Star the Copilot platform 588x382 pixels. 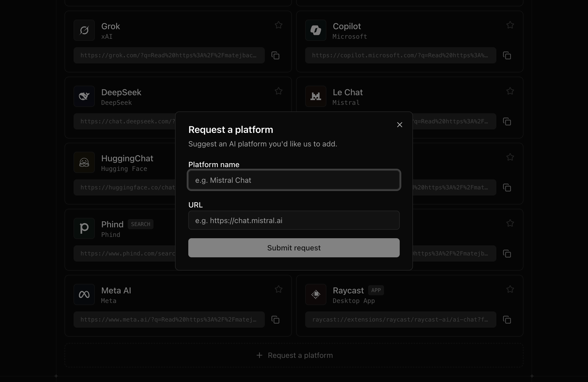click(510, 25)
